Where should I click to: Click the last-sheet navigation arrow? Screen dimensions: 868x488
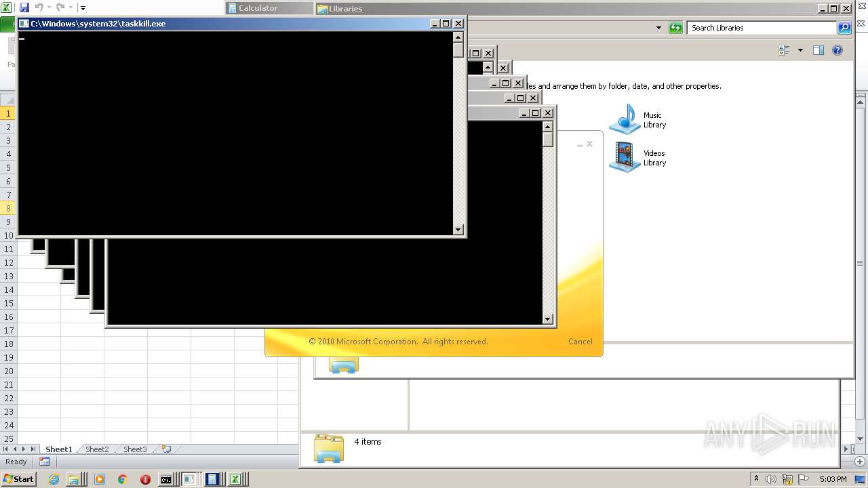(33, 449)
